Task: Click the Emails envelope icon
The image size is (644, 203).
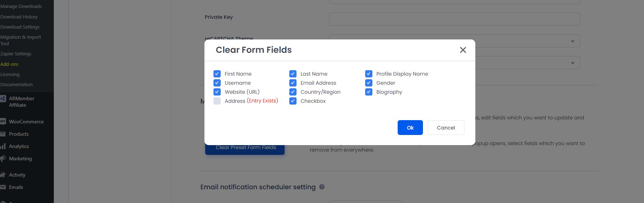Action: pos(3,187)
